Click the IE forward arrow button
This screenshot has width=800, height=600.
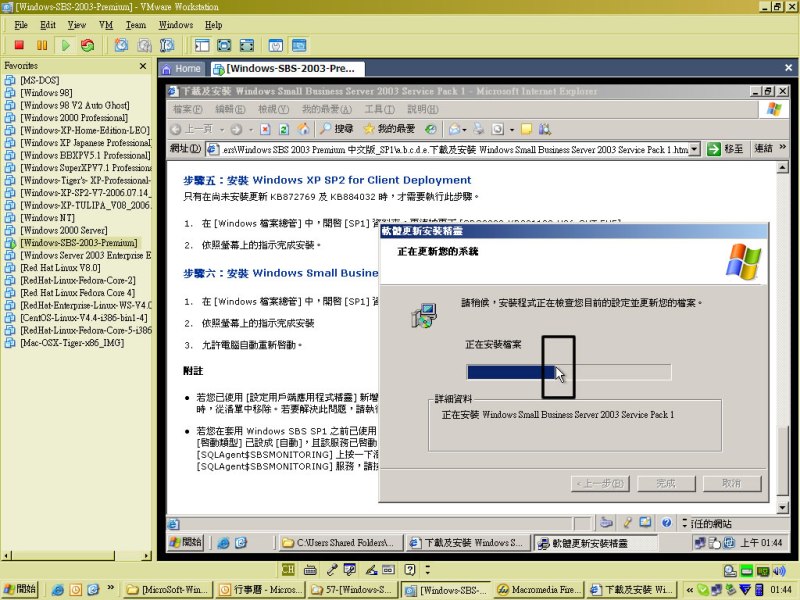pyautogui.click(x=236, y=130)
